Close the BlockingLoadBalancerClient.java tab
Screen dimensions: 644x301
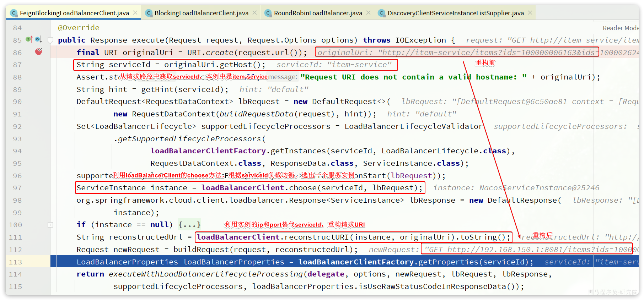pyautogui.click(x=254, y=13)
